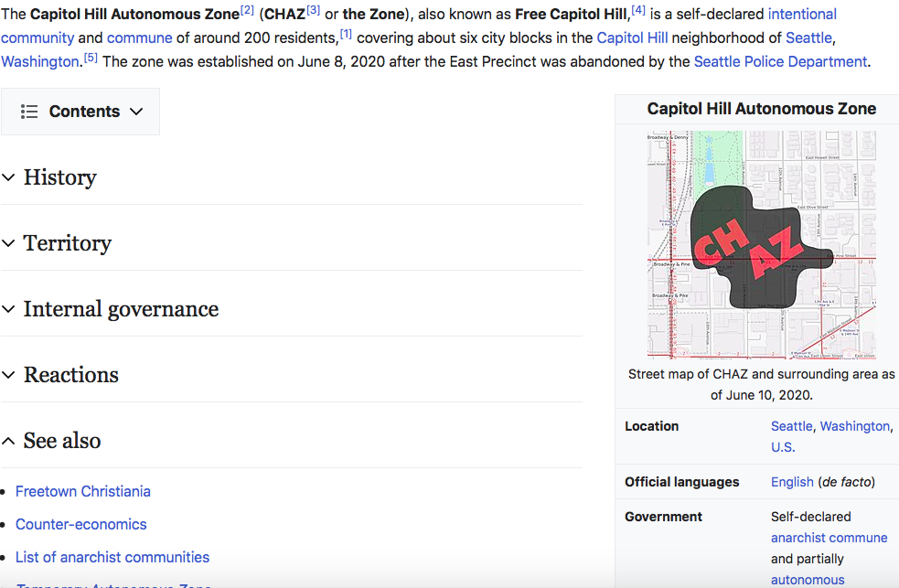Click the map caption text
Screen dimensions: 899x588
(x=762, y=385)
